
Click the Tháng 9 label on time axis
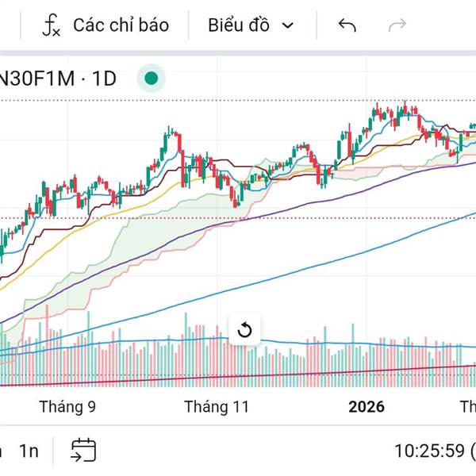point(67,407)
